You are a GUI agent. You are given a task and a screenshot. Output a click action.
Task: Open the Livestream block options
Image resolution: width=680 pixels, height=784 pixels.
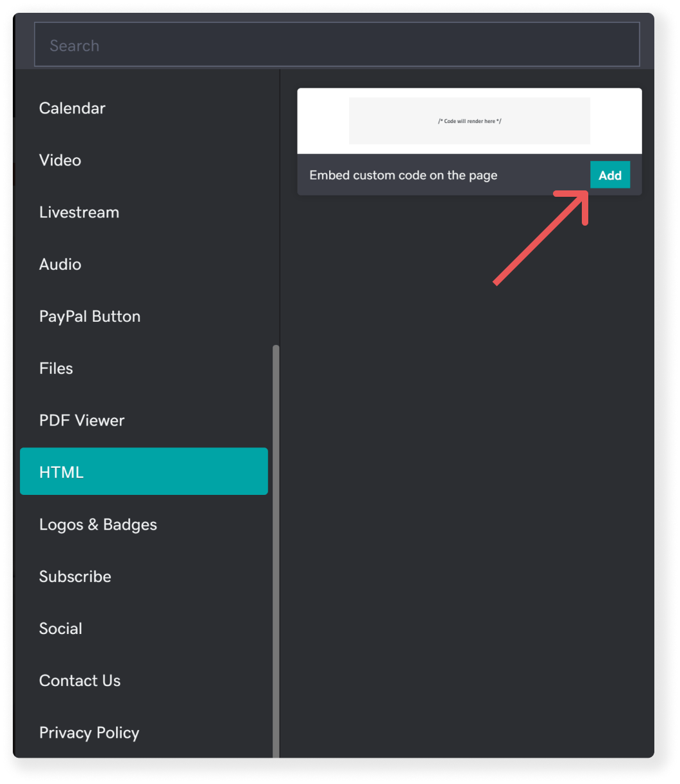coord(79,212)
